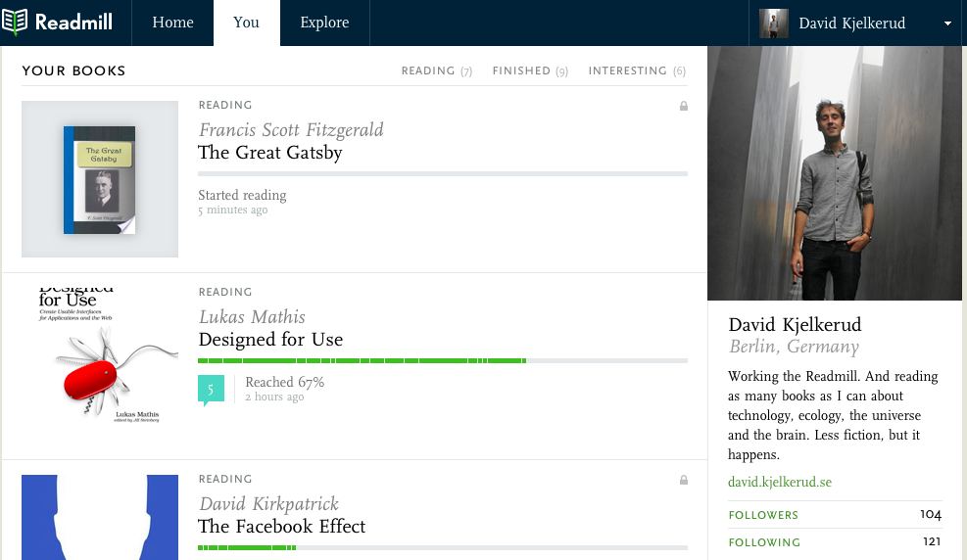Click the Designed for Use progress bar

(443, 361)
